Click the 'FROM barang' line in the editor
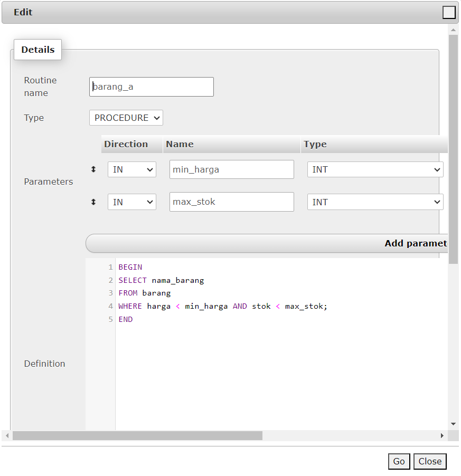This screenshot has height=476, width=461. [145, 293]
